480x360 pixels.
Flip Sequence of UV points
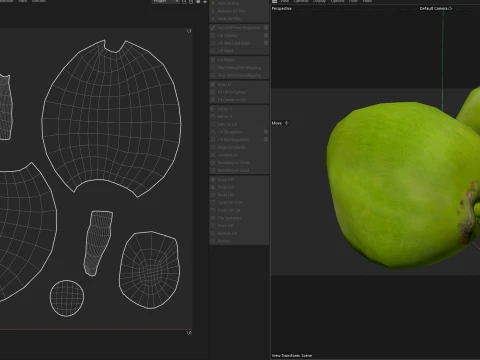239,218
